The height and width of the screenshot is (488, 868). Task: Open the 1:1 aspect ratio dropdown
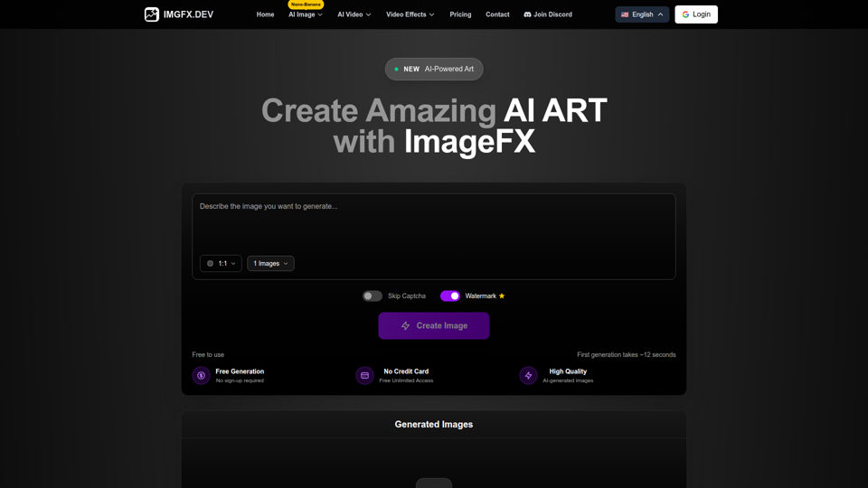221,263
